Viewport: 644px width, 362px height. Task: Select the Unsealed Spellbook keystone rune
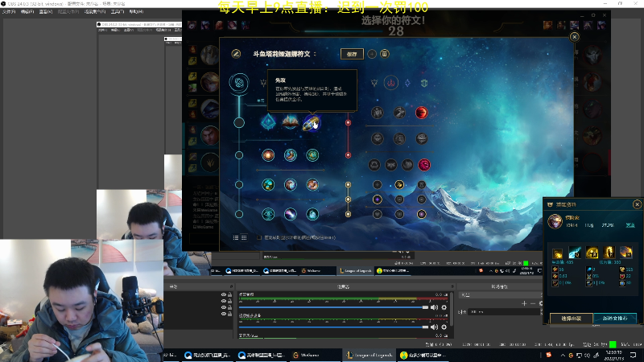[291, 122]
